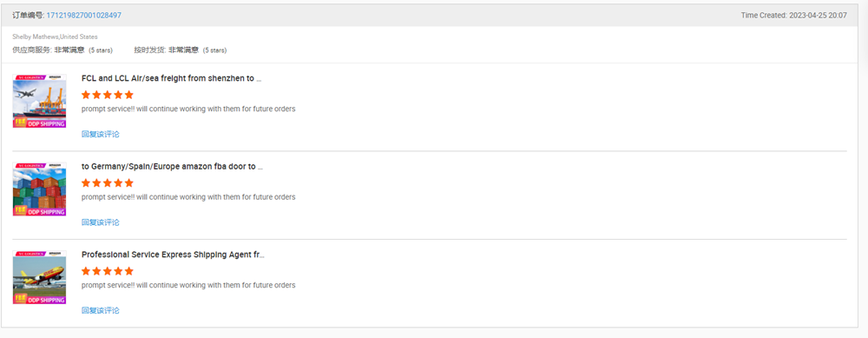Open to Germany/Spain/Europe amazon fba product title
868x338 pixels.
click(172, 167)
